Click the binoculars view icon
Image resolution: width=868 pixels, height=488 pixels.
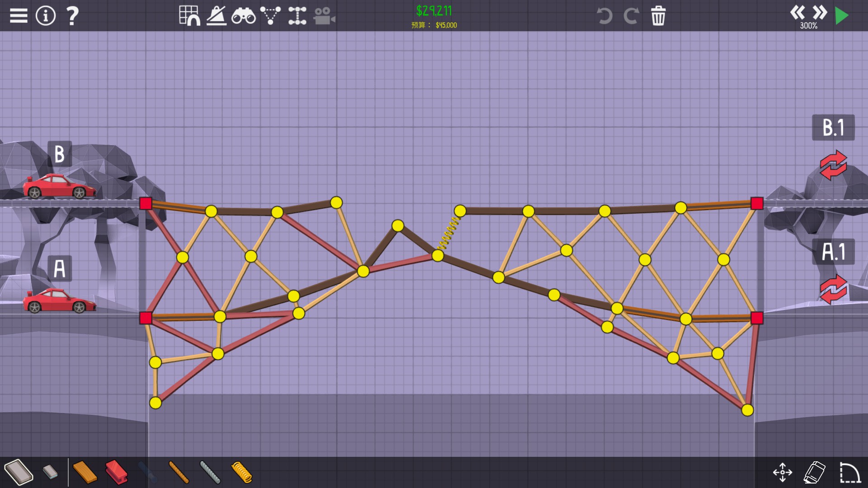coord(243,16)
